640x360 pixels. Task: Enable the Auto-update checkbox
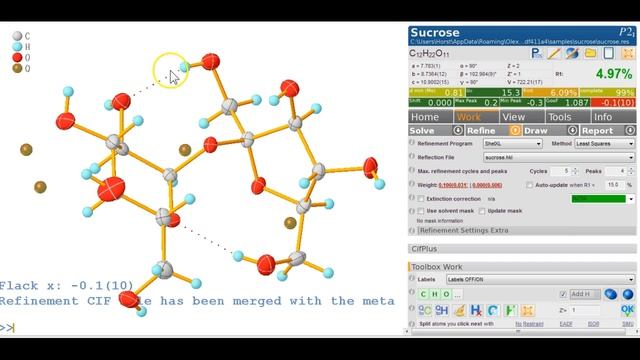(x=529, y=185)
